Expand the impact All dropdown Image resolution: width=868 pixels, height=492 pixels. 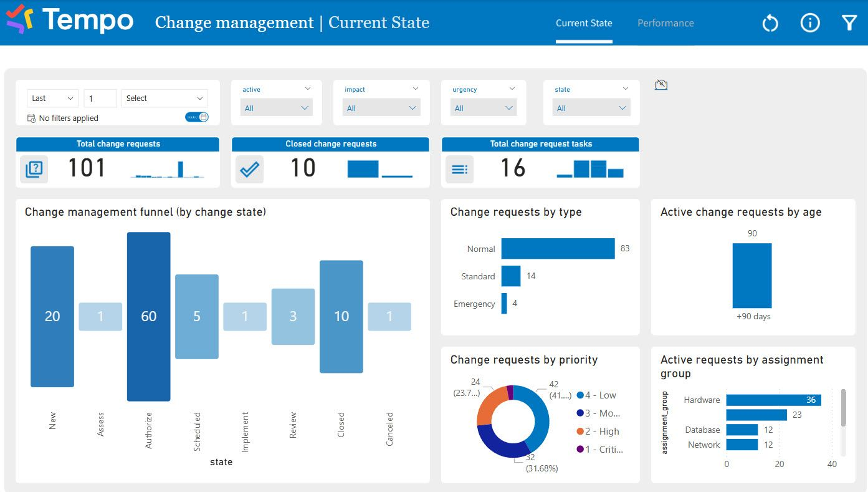pyautogui.click(x=382, y=109)
